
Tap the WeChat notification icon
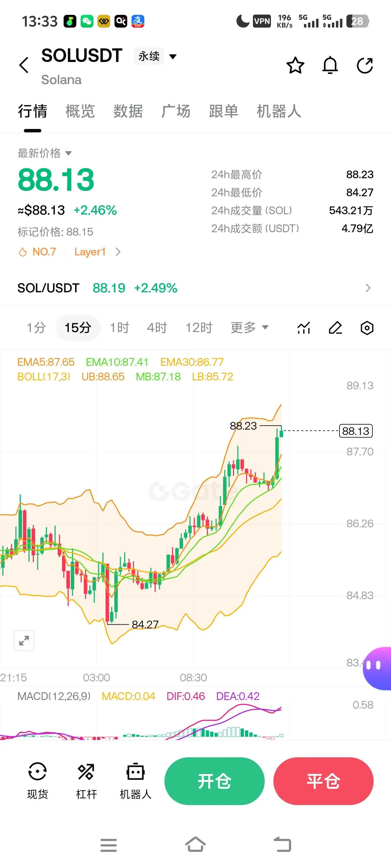[x=87, y=21]
